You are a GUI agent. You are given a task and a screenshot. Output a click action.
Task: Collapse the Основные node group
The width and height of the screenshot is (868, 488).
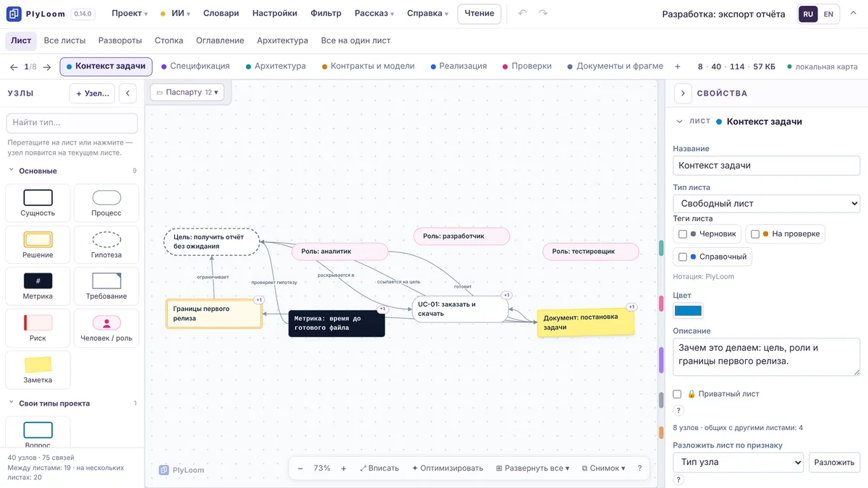coord(12,171)
